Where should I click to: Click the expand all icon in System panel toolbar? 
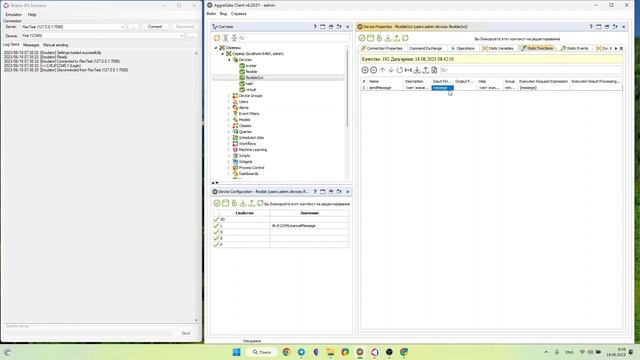pyautogui.click(x=226, y=38)
